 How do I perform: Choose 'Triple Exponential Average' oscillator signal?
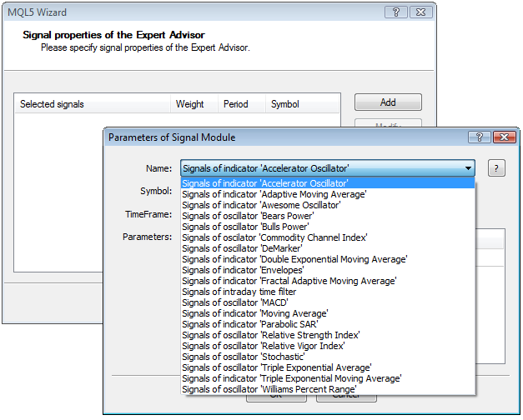(328, 367)
